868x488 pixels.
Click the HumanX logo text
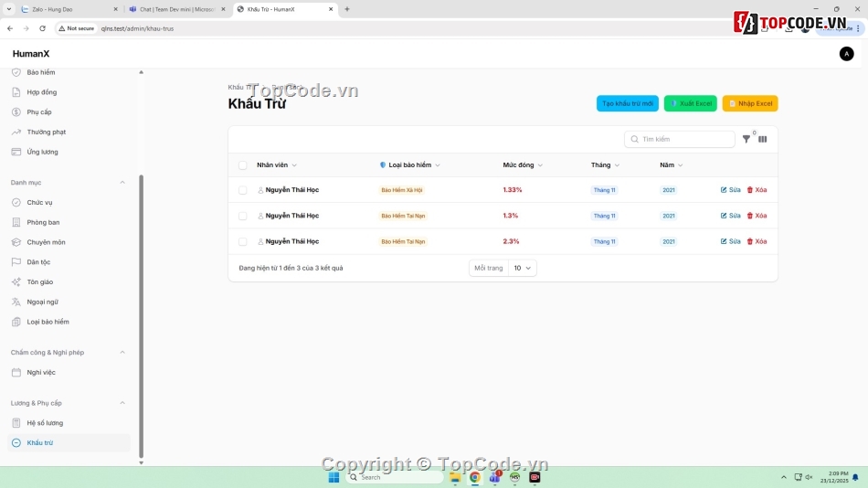click(x=31, y=54)
